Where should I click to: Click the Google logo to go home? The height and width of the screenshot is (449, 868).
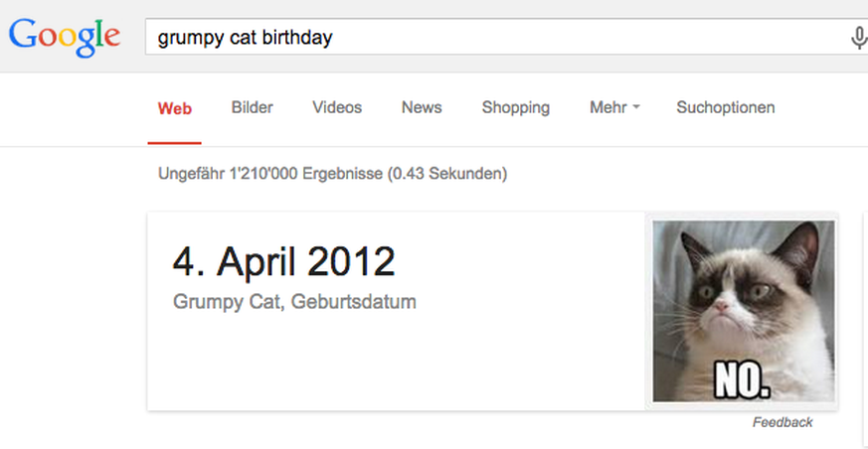[65, 38]
